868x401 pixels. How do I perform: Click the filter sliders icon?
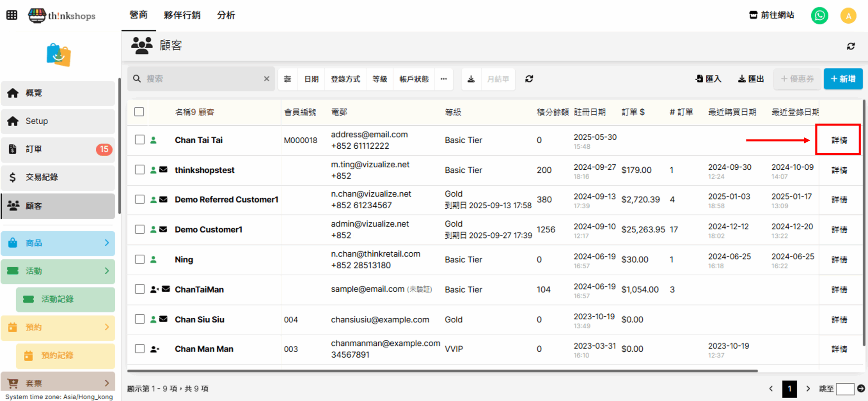(288, 79)
